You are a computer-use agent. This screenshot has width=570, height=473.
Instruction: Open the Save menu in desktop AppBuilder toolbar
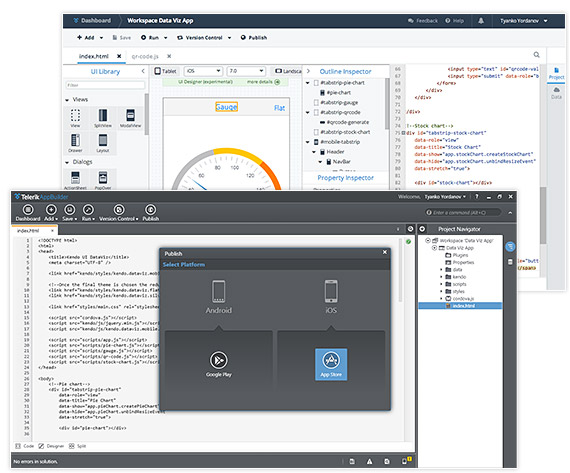69,213
